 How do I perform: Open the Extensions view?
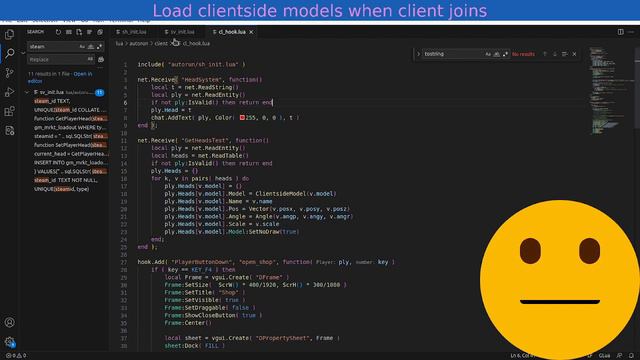(x=9, y=111)
